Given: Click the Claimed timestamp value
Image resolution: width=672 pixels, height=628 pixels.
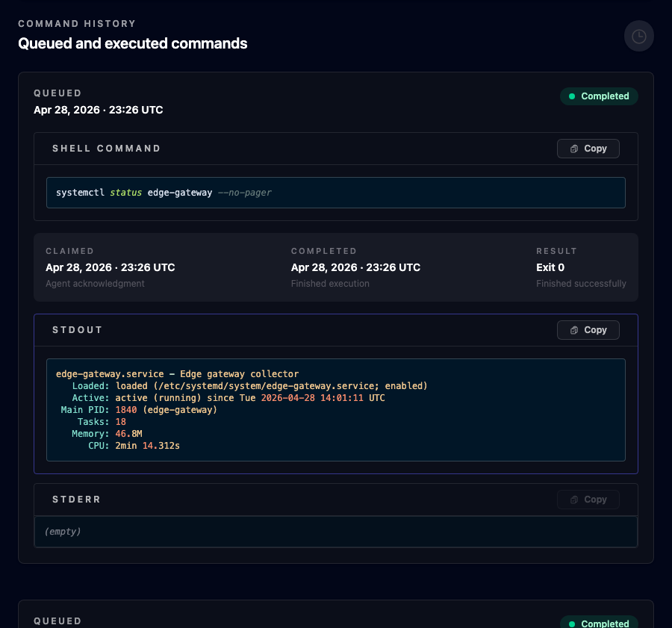Looking at the screenshot, I should pos(111,267).
